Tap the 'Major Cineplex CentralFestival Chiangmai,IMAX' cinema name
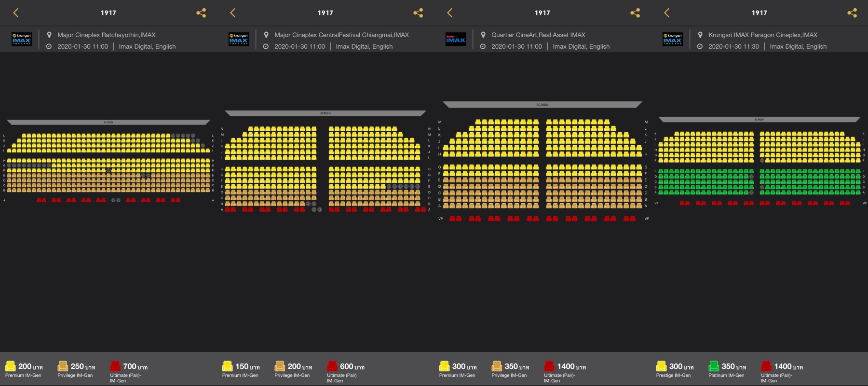 [341, 35]
